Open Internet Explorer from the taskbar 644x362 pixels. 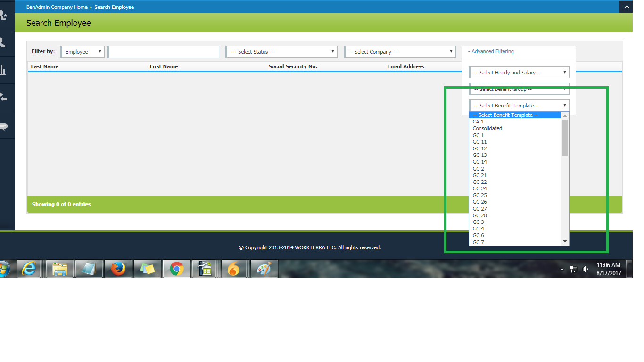(x=29, y=269)
